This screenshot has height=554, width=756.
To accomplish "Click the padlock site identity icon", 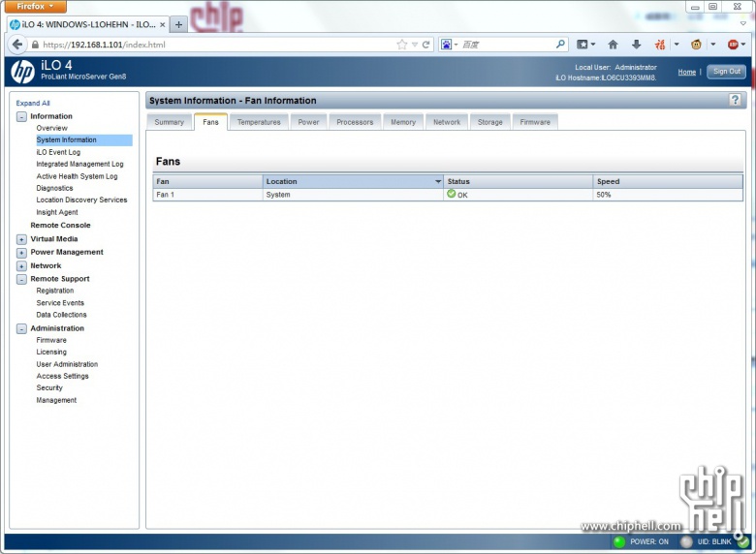I will [x=35, y=45].
